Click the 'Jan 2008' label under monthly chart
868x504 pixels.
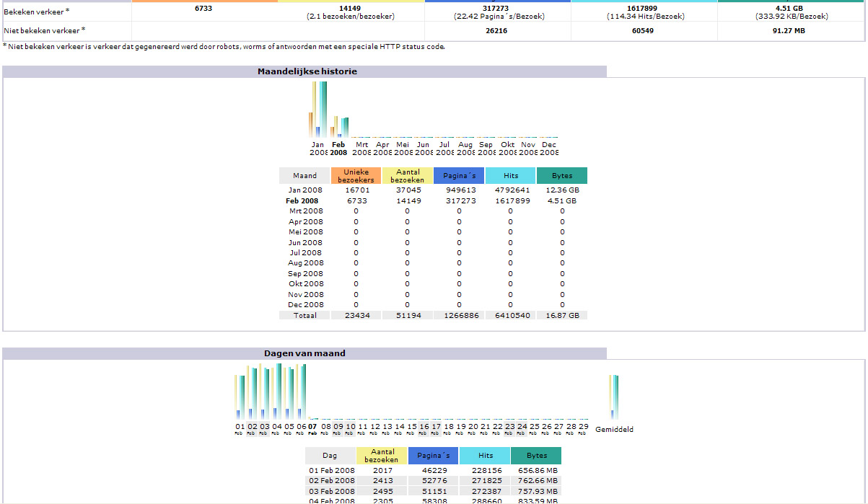318,149
